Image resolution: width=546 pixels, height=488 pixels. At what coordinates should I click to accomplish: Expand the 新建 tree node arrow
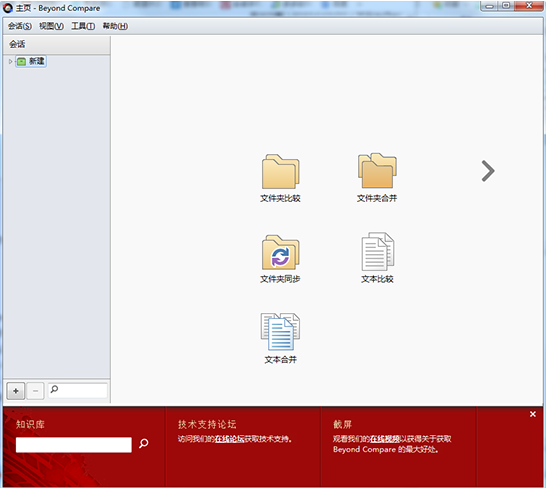[x=10, y=62]
